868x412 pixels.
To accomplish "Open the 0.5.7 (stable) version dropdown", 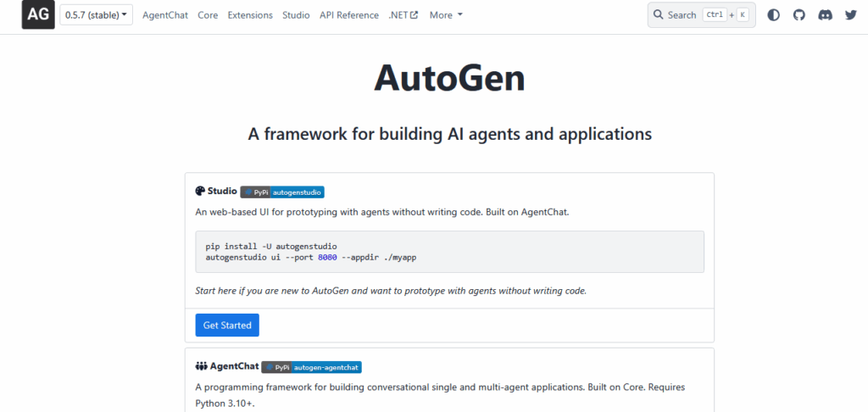I will tap(97, 15).
